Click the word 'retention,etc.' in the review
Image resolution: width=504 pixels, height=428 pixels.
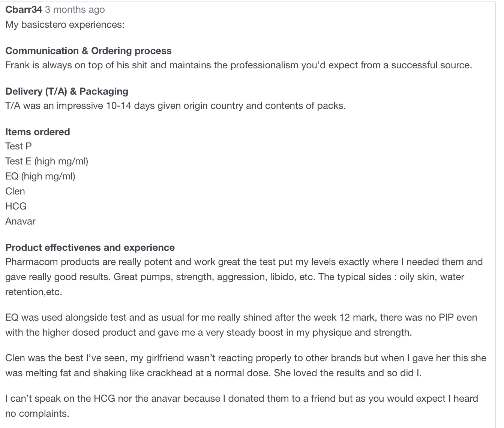point(34,292)
